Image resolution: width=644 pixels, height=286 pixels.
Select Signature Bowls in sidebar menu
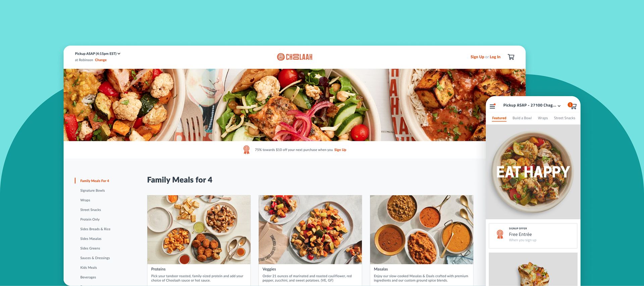93,190
